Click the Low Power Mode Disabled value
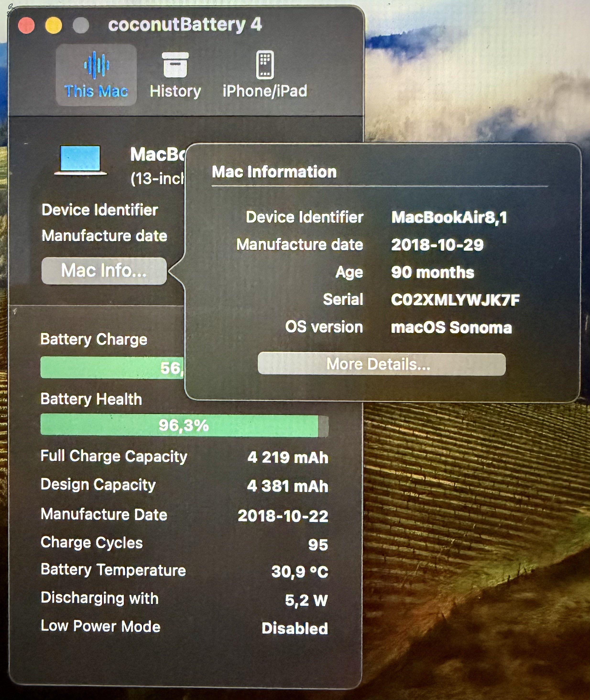Viewport: 590px width, 700px height. click(x=295, y=629)
